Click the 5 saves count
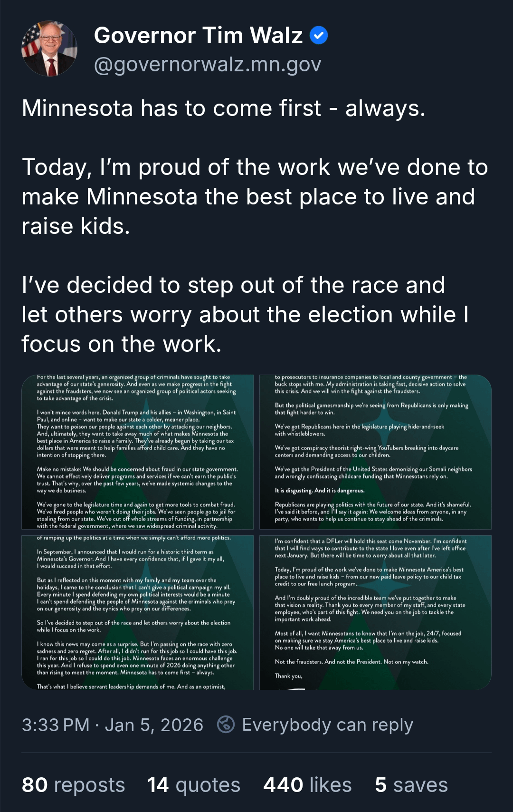Image resolution: width=513 pixels, height=812 pixels. click(411, 785)
